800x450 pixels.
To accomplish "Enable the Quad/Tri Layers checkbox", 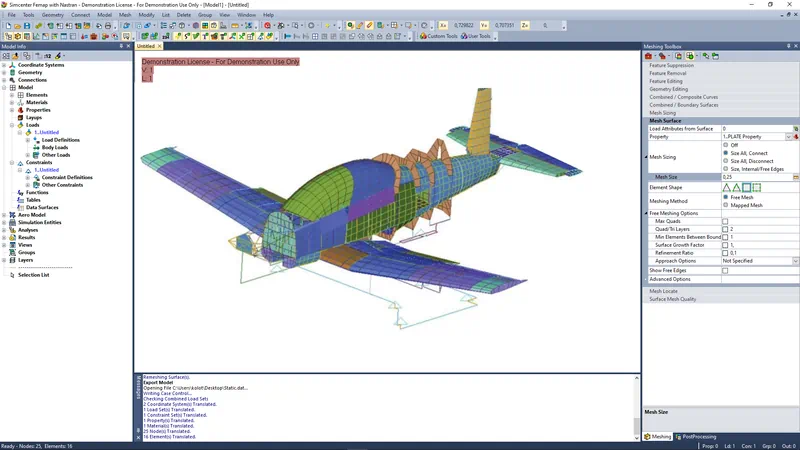I will [725, 230].
